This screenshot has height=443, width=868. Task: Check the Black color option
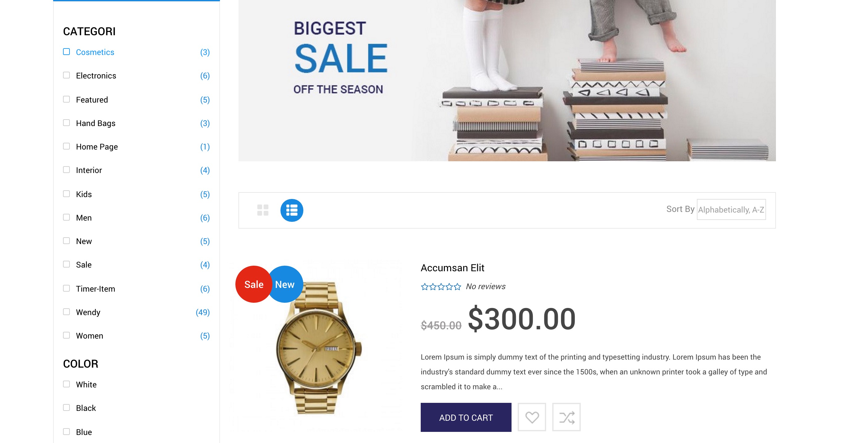(66, 407)
